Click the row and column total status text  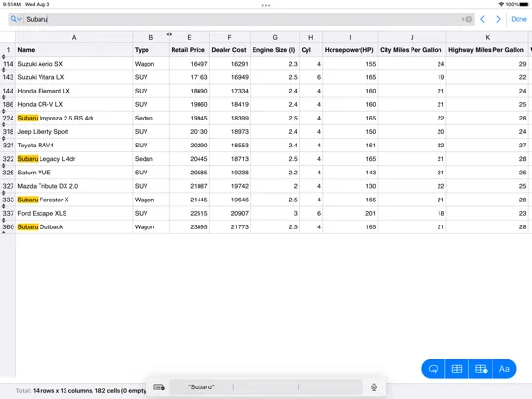pos(81,391)
